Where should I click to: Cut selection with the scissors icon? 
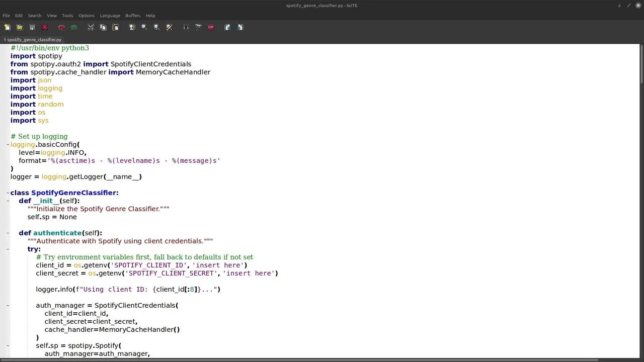(91, 27)
